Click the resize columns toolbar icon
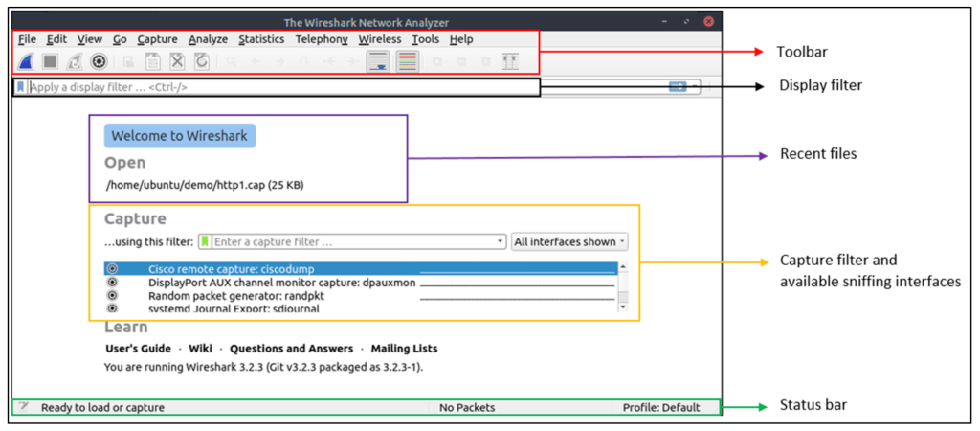The height and width of the screenshot is (431, 980). pos(510,61)
